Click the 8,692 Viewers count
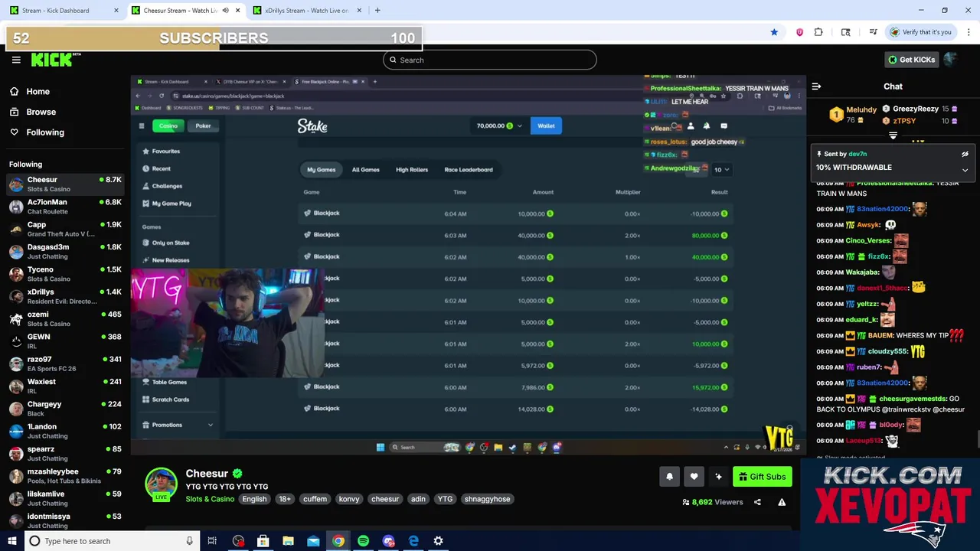 pos(712,502)
